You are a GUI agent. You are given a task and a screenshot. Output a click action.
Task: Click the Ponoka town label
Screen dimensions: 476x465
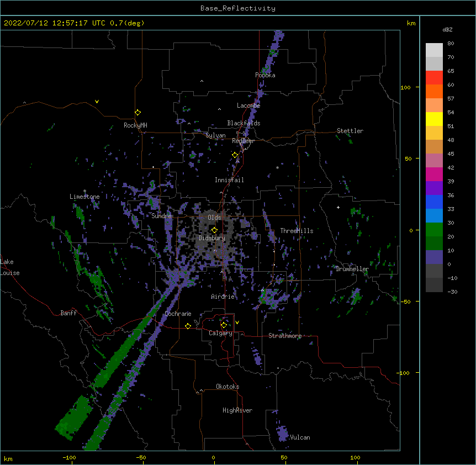(265, 75)
